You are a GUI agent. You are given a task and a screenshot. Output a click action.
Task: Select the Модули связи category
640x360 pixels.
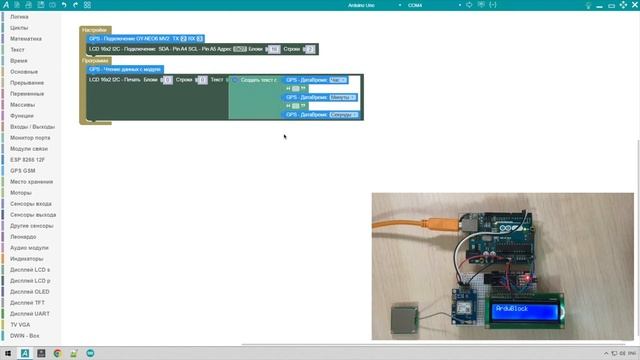(29, 149)
